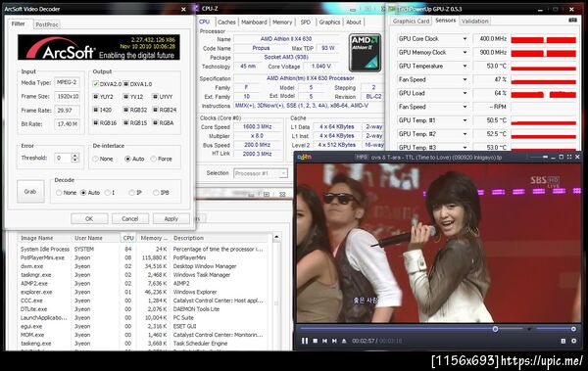Click the ArcSoft logo banner
The height and width of the screenshot is (371, 588).
tap(99, 47)
